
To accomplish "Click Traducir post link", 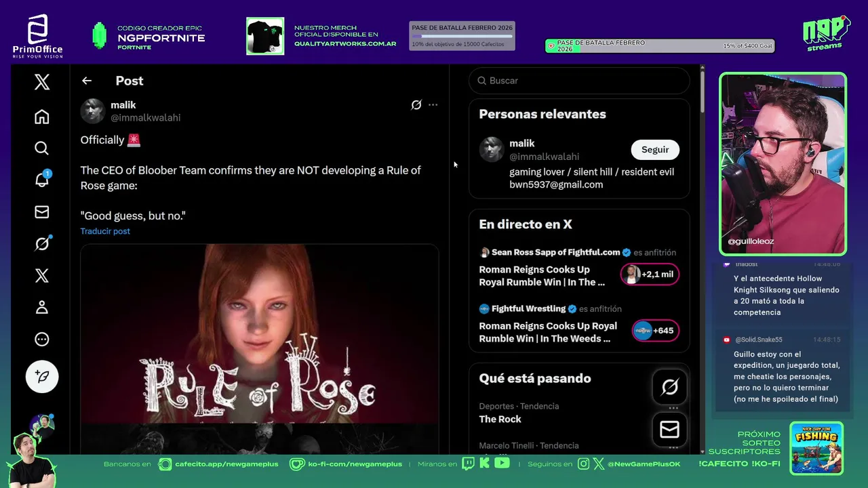I will pos(105,231).
